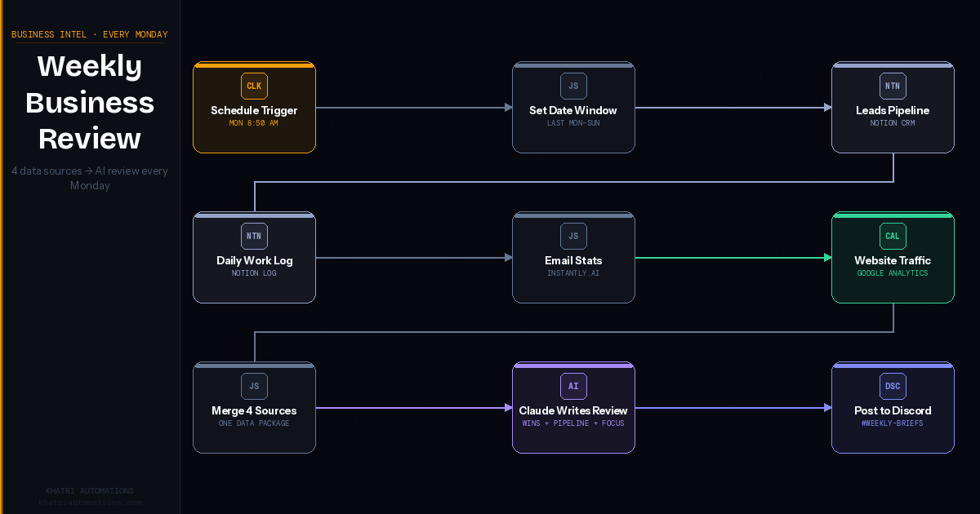Click the CLK icon on Schedule Trigger
Viewport: 980px width, 514px height.
[x=254, y=86]
